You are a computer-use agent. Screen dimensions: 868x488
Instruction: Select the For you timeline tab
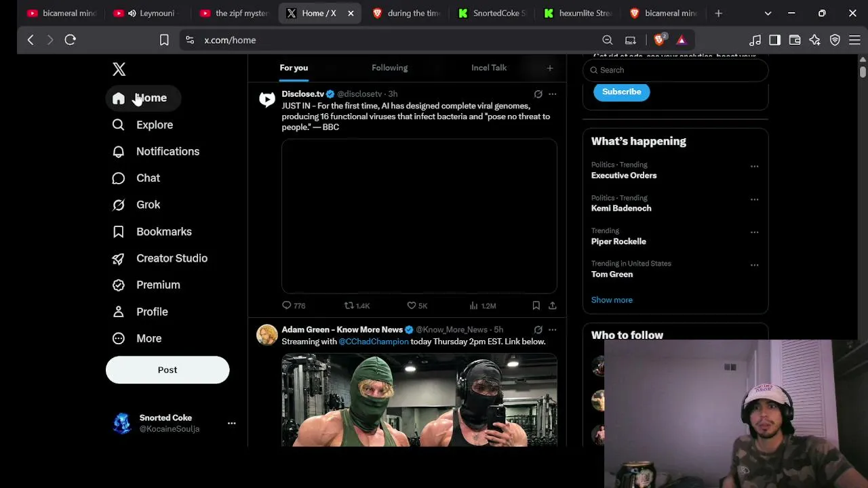pyautogui.click(x=294, y=68)
